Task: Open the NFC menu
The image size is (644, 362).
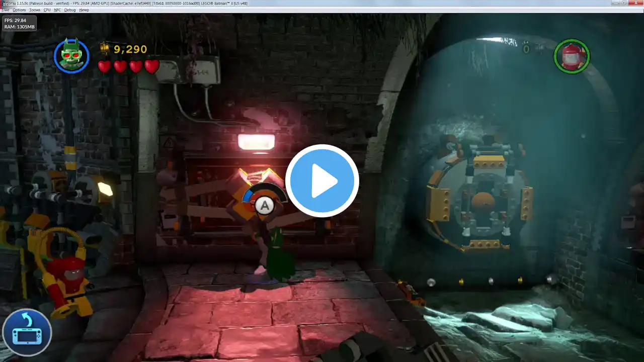Action: [57, 10]
